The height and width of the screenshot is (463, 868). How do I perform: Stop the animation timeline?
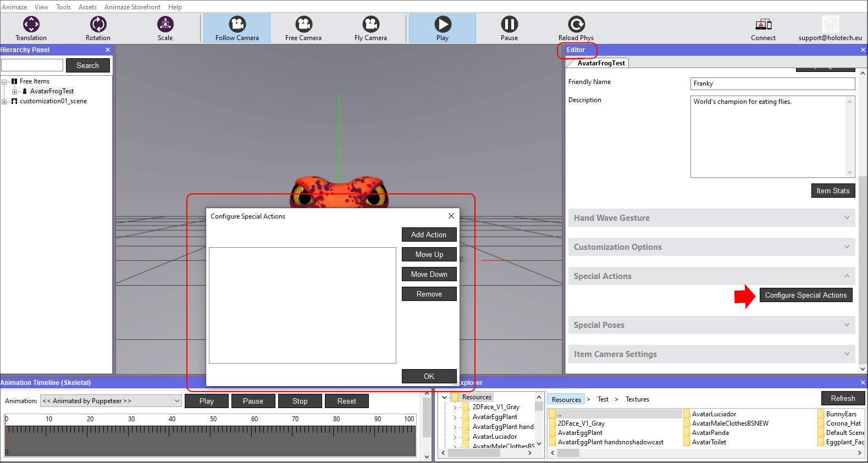pyautogui.click(x=300, y=401)
